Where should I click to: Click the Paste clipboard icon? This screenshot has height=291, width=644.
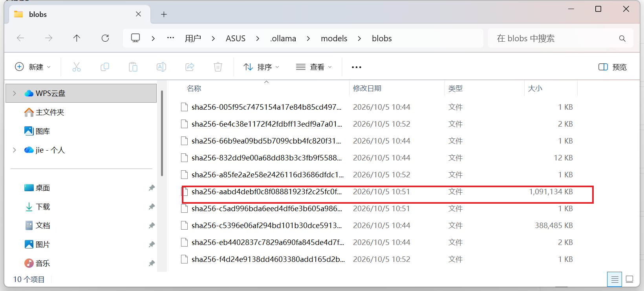click(x=133, y=67)
